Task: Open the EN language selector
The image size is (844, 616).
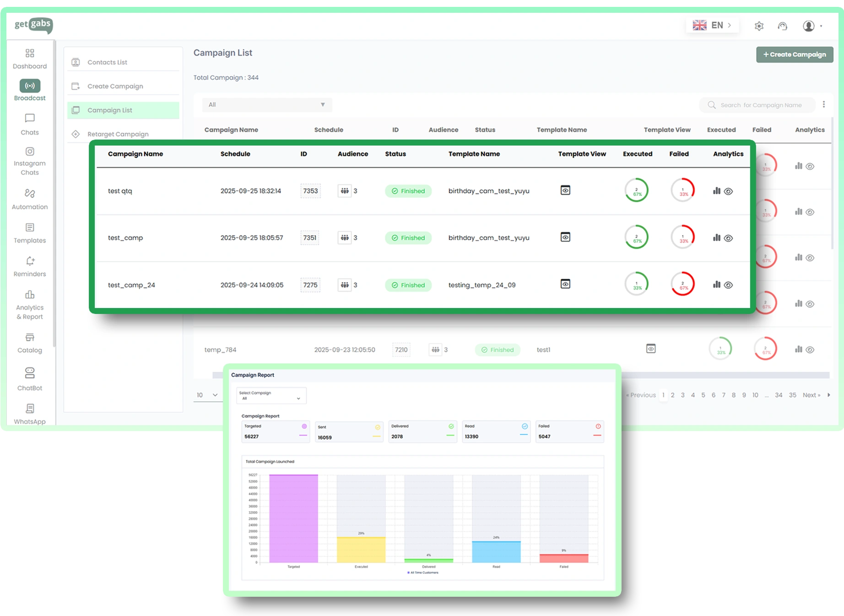Action: (x=712, y=25)
